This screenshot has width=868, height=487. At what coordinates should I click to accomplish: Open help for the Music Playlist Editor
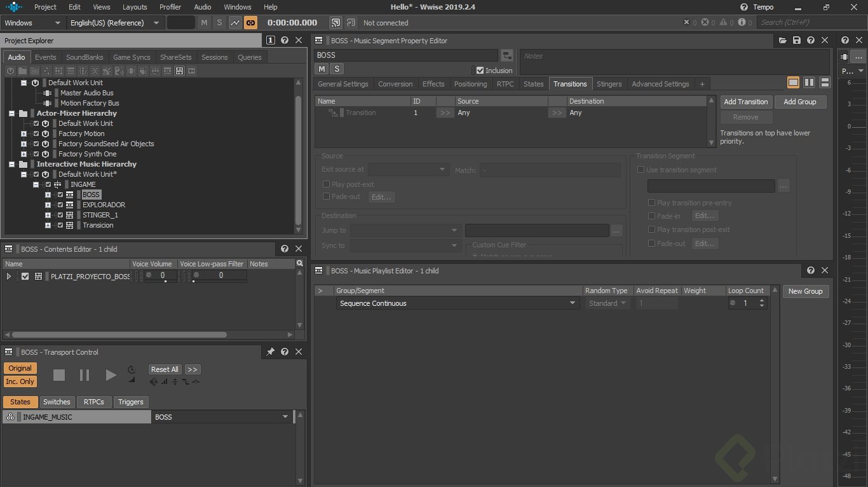[x=811, y=271]
